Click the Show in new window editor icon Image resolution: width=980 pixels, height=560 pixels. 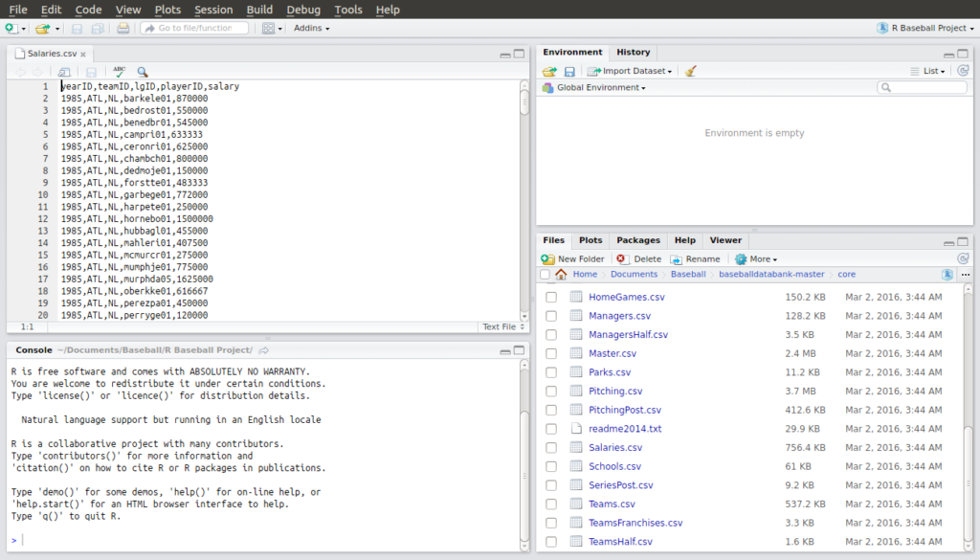pyautogui.click(x=64, y=72)
